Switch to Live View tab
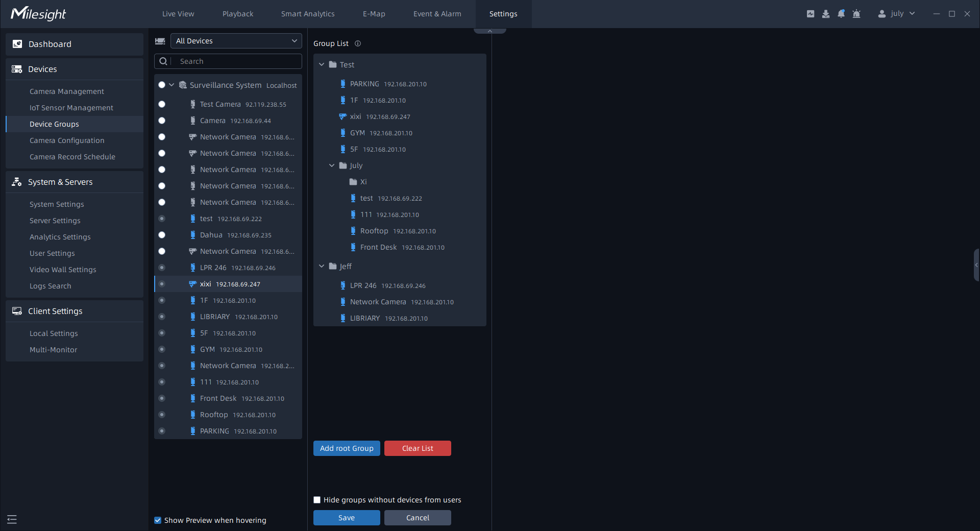Image resolution: width=980 pixels, height=531 pixels. coord(178,14)
